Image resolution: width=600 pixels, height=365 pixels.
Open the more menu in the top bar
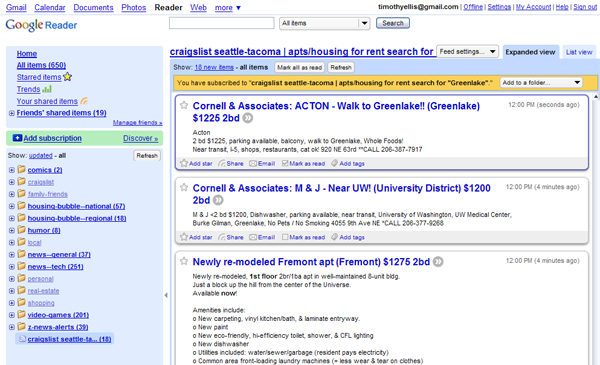228,8
